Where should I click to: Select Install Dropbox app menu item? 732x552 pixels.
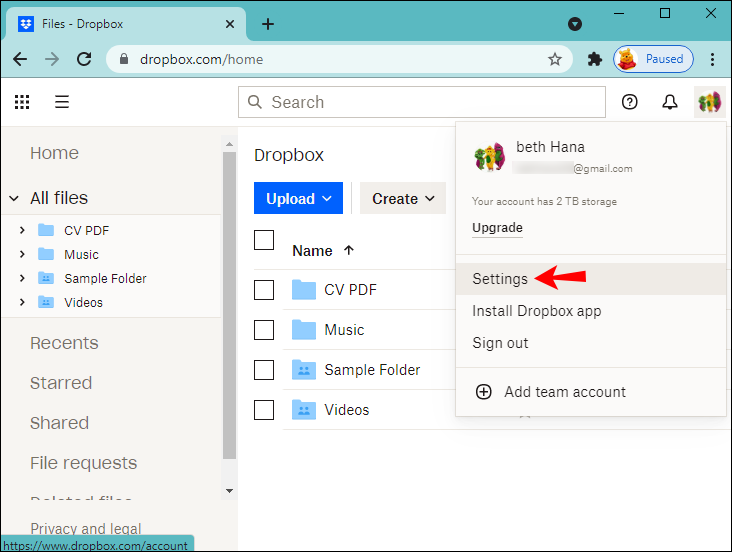click(537, 311)
